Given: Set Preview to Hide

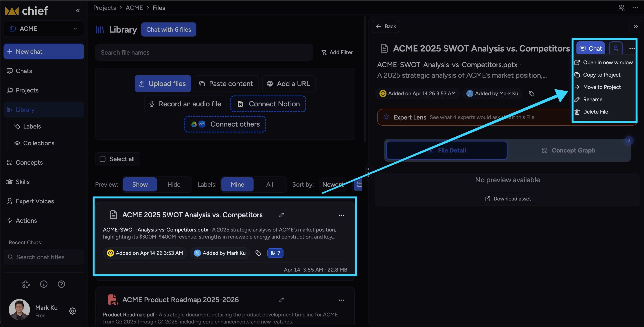Looking at the screenshot, I should click(x=174, y=184).
